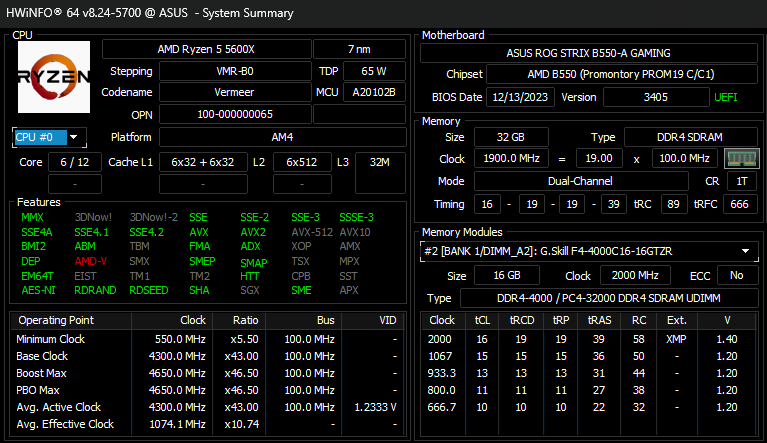Screen dimensions: 767x443
Task: Click the CPU name field AMD Ryzen 5 5600X
Action: click(x=206, y=49)
